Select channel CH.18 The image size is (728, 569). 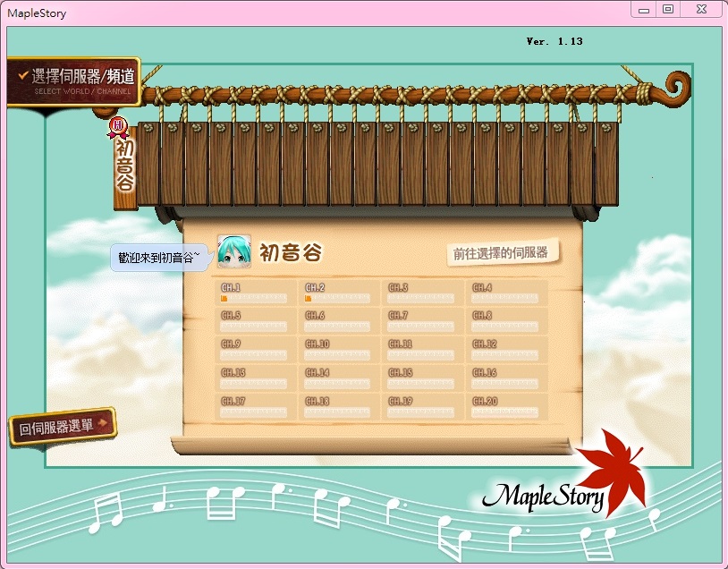point(339,406)
